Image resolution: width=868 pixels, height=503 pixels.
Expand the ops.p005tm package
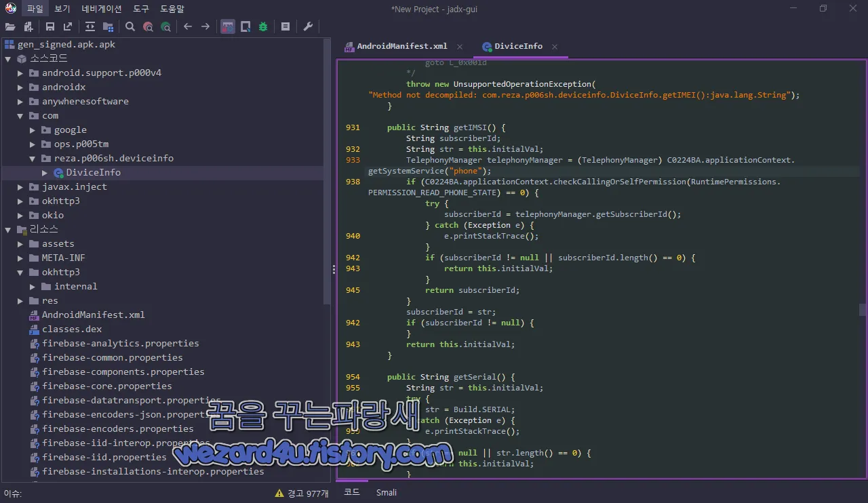33,144
